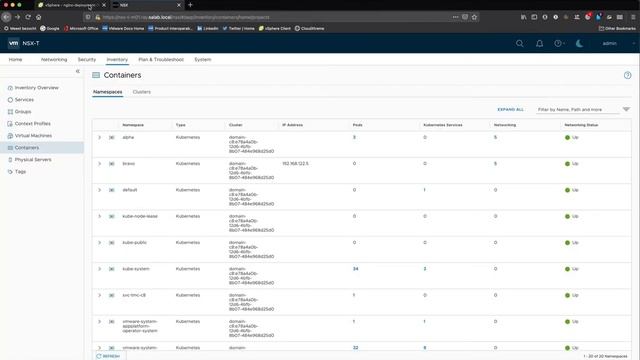Open Tags in sidebar
The height and width of the screenshot is (360, 640).
[20, 171]
